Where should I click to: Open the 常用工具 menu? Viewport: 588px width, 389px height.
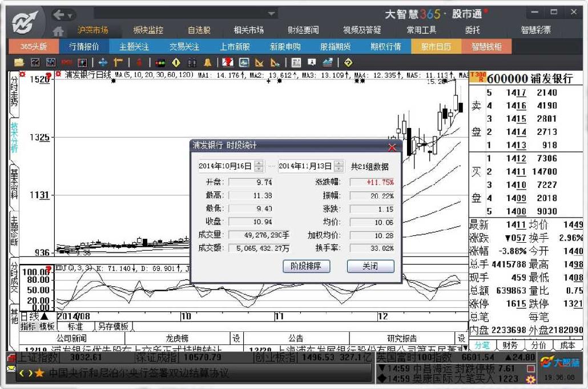click(x=421, y=30)
